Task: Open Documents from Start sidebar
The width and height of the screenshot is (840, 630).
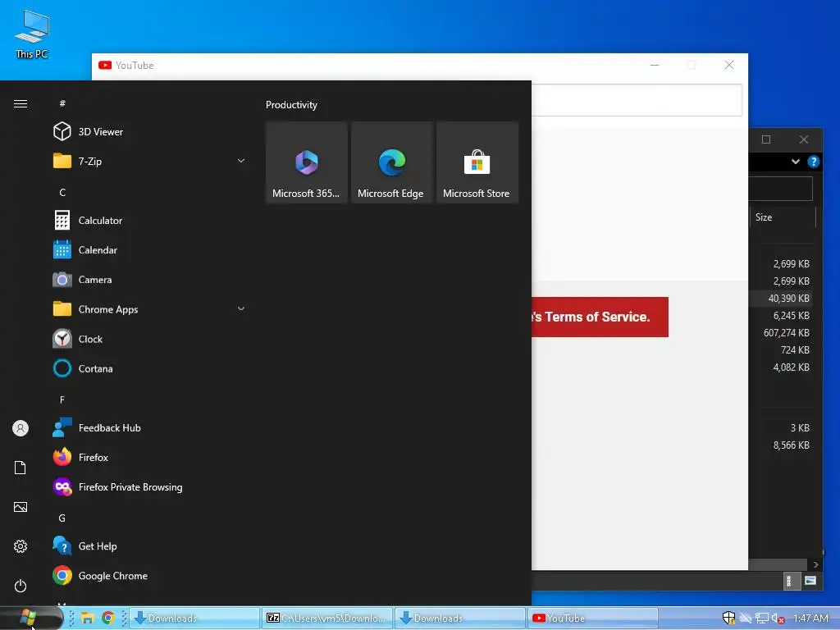Action: tap(21, 468)
